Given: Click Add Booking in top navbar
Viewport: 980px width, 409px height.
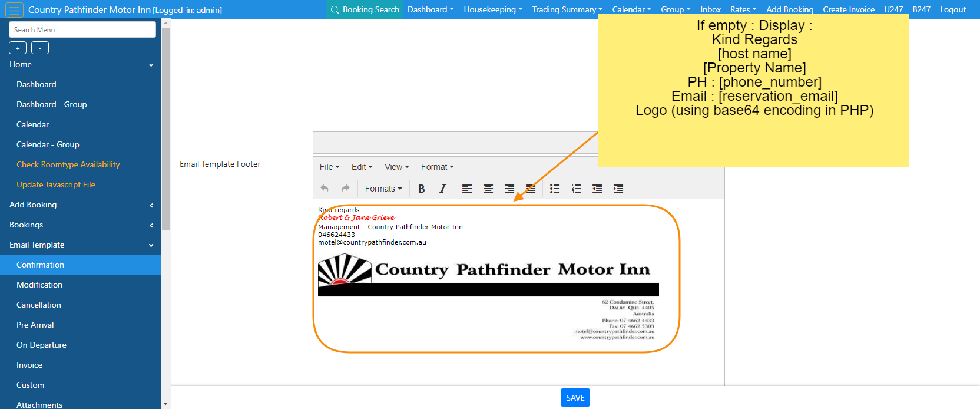Looking at the screenshot, I should click(x=790, y=9).
